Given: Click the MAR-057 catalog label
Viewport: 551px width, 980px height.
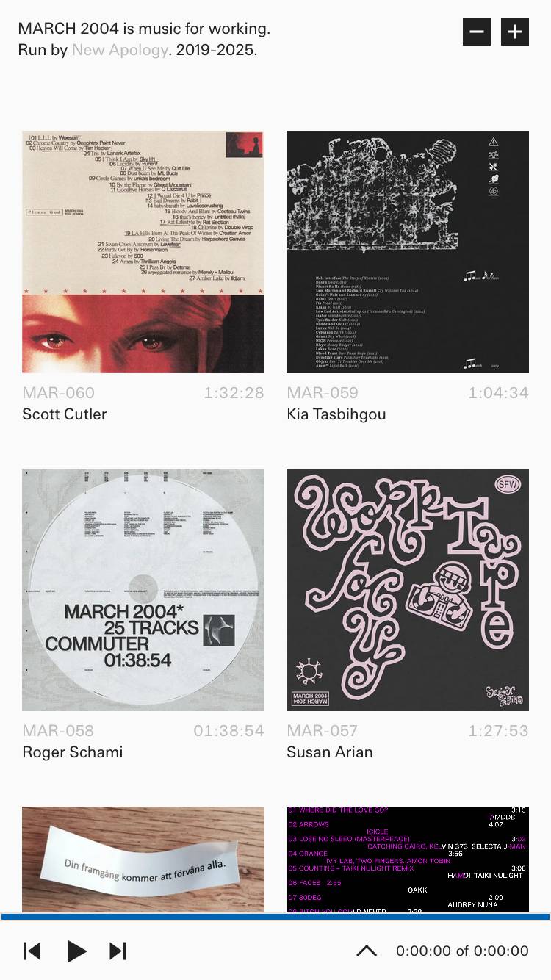Looking at the screenshot, I should 323,730.
